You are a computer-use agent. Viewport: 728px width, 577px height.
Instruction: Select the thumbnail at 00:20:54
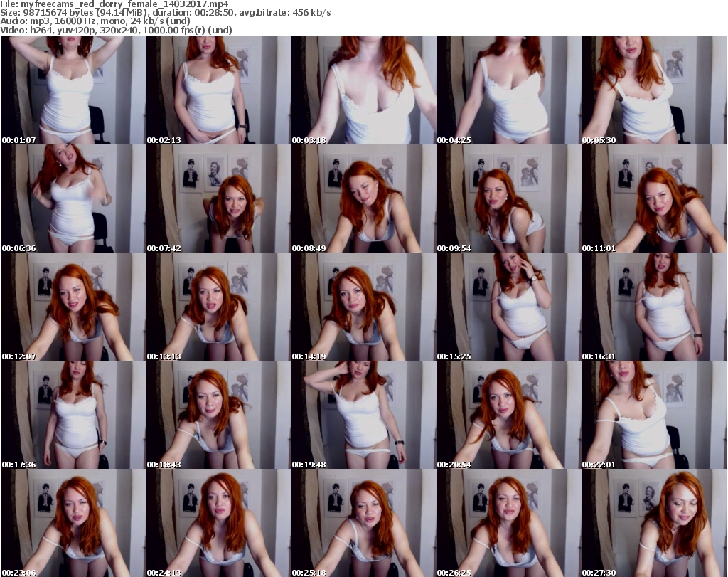[508, 415]
